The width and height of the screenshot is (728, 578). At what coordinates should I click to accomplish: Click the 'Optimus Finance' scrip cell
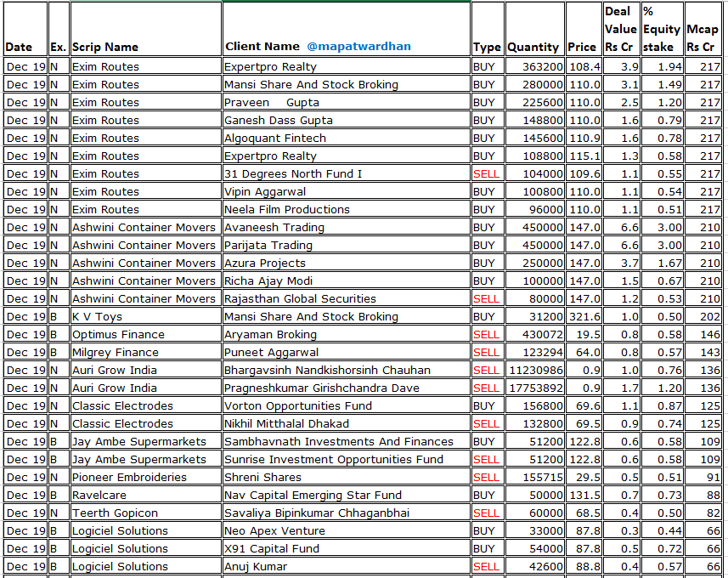[x=146, y=335]
